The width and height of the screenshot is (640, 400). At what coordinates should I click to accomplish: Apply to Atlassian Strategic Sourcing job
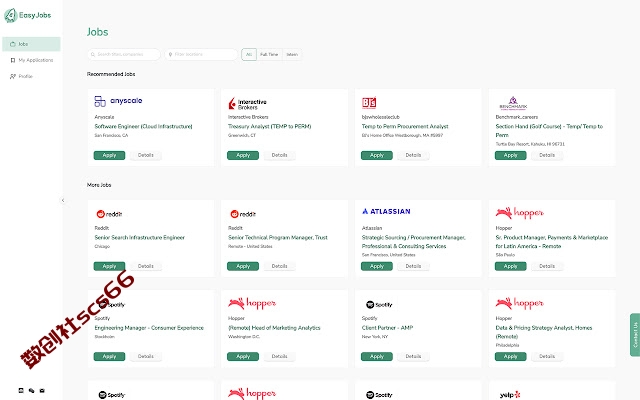pos(377,266)
